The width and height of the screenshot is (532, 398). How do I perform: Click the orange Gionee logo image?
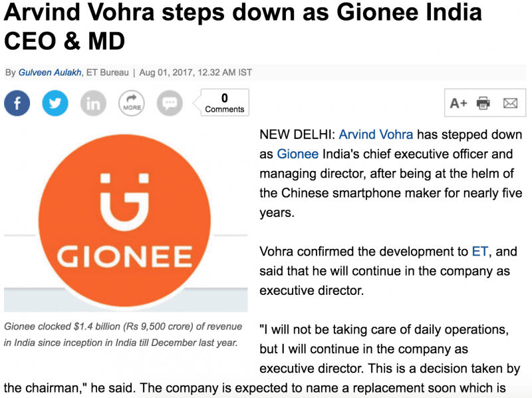[x=126, y=220]
